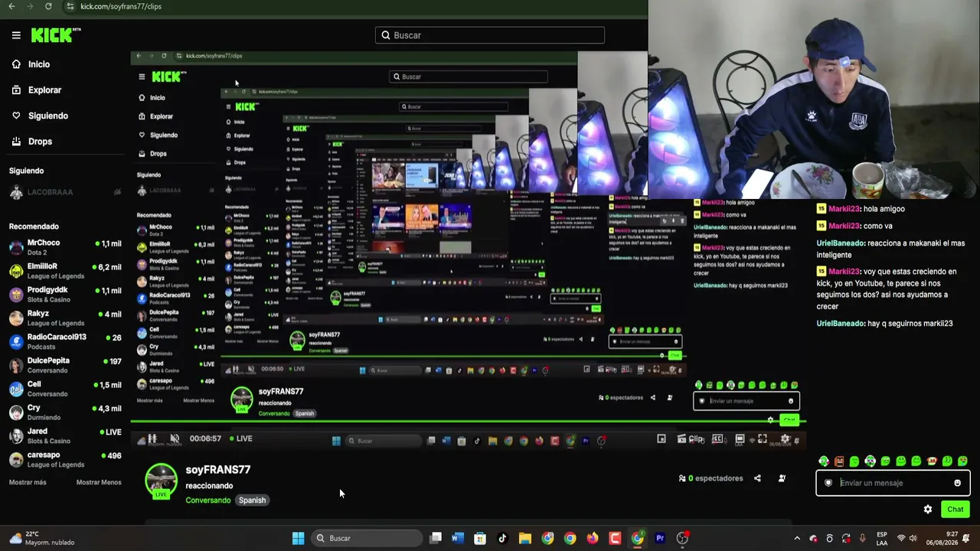Image resolution: width=980 pixels, height=551 pixels.
Task: Select Rakyz in the recommended list
Action: 65,318
